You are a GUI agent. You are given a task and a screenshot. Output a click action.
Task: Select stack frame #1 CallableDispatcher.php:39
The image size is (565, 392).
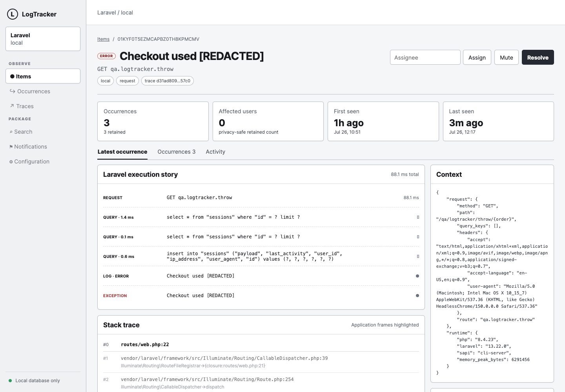click(261, 362)
